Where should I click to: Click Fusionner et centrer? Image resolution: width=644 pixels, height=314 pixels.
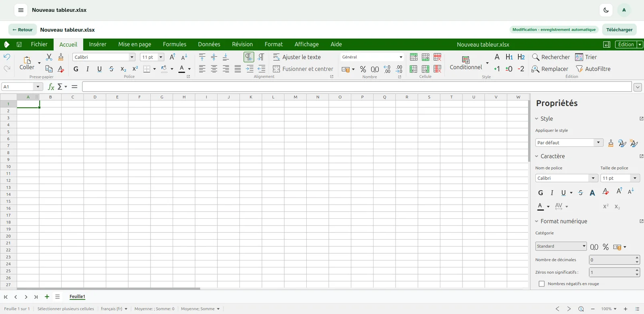coord(303,69)
